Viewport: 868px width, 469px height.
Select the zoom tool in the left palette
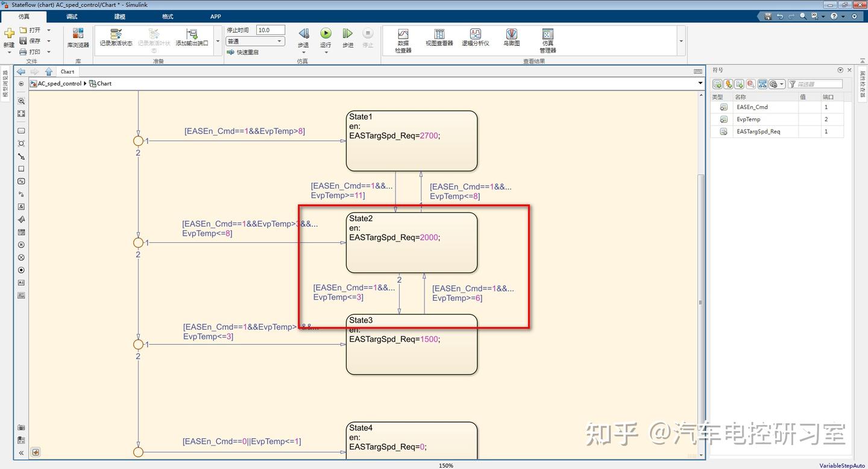[x=20, y=101]
